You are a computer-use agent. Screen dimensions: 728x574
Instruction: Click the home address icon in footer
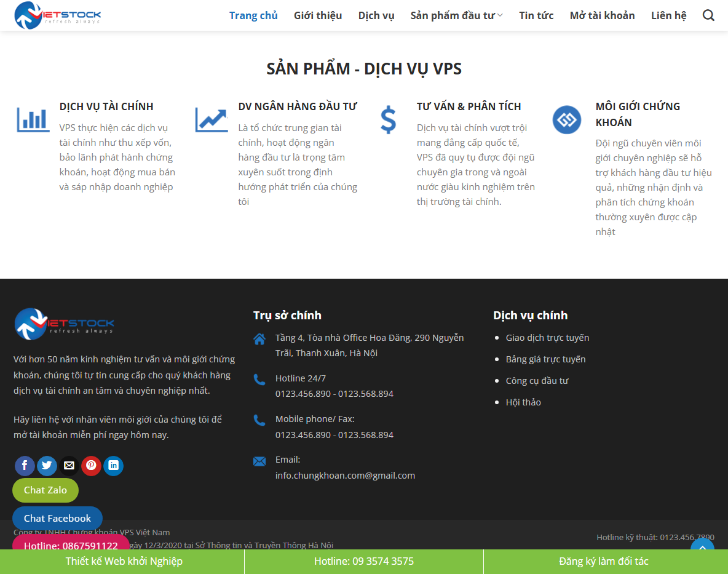pos(259,338)
